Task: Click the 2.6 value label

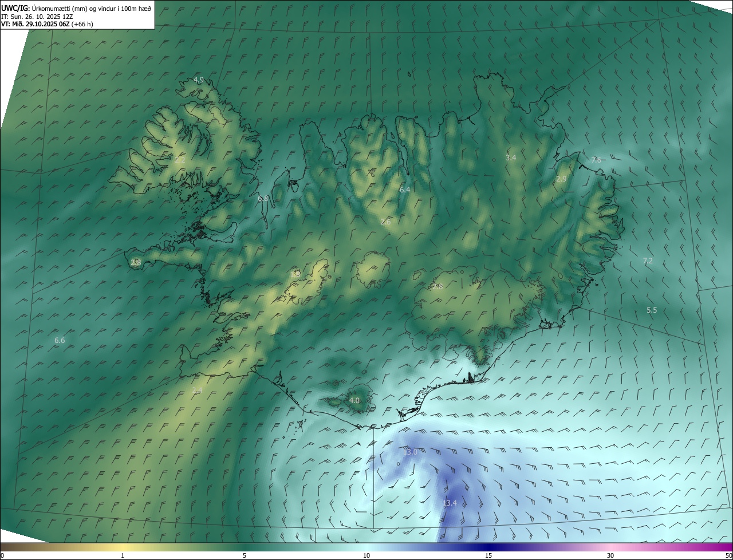Action: (x=385, y=222)
